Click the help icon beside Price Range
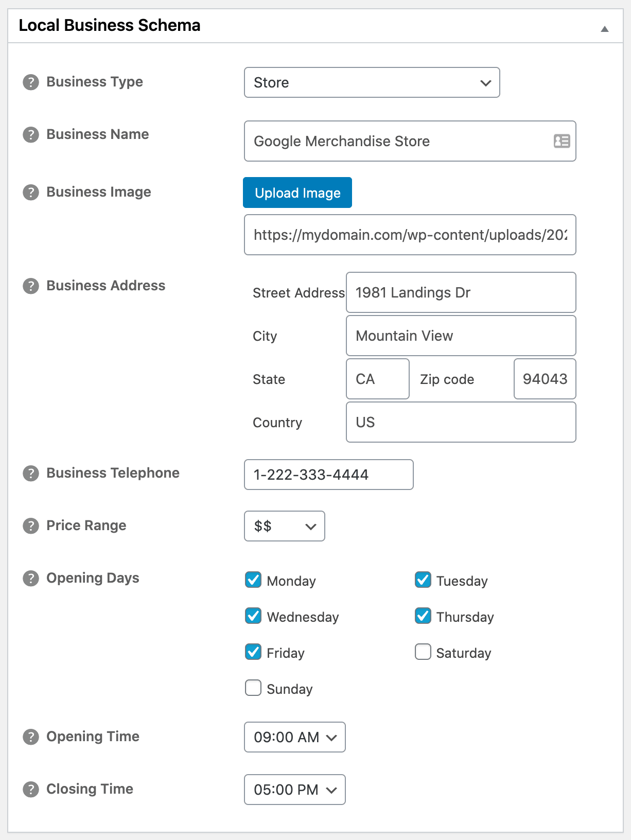Screen dimensions: 631x840 pyautogui.click(x=31, y=526)
